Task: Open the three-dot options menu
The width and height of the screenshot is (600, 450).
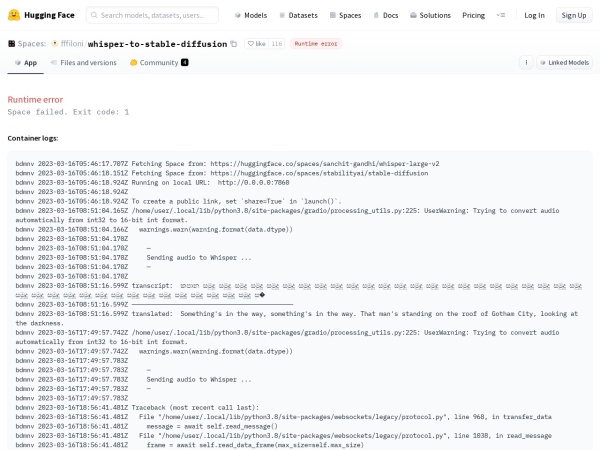Action: pyautogui.click(x=525, y=62)
